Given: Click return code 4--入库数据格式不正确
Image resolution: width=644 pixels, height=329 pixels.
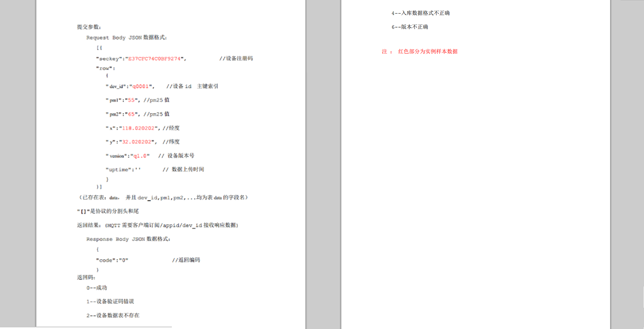Looking at the screenshot, I should [x=421, y=13].
